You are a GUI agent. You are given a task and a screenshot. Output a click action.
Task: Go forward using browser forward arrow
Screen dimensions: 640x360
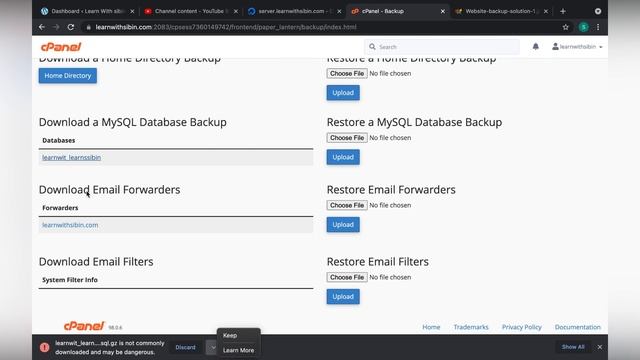(56, 27)
